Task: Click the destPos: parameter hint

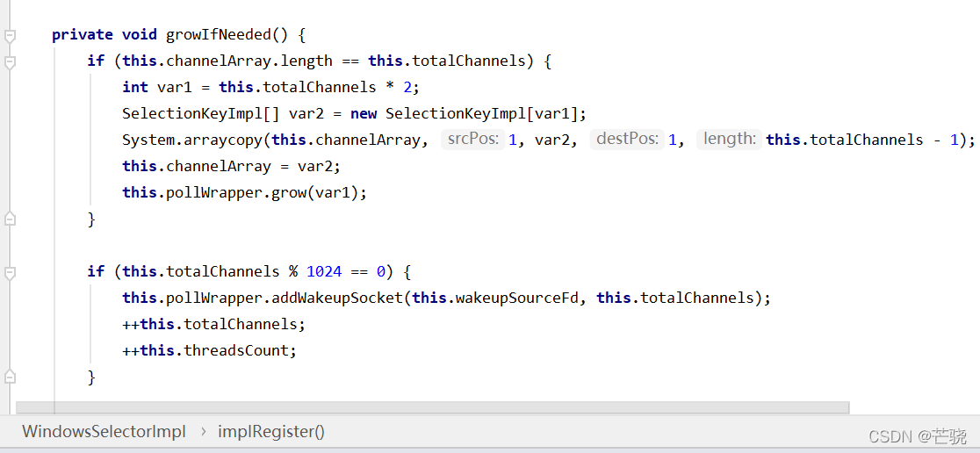Action: (x=627, y=140)
